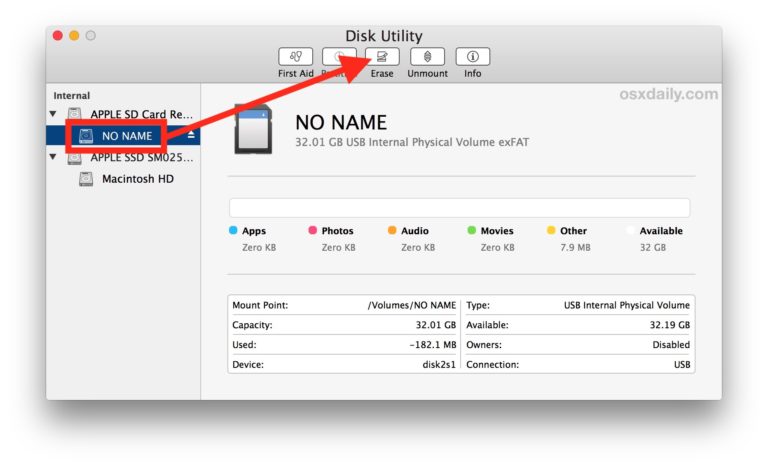
Task: Select APPLE SD Card Reader disk
Action: tap(142, 114)
